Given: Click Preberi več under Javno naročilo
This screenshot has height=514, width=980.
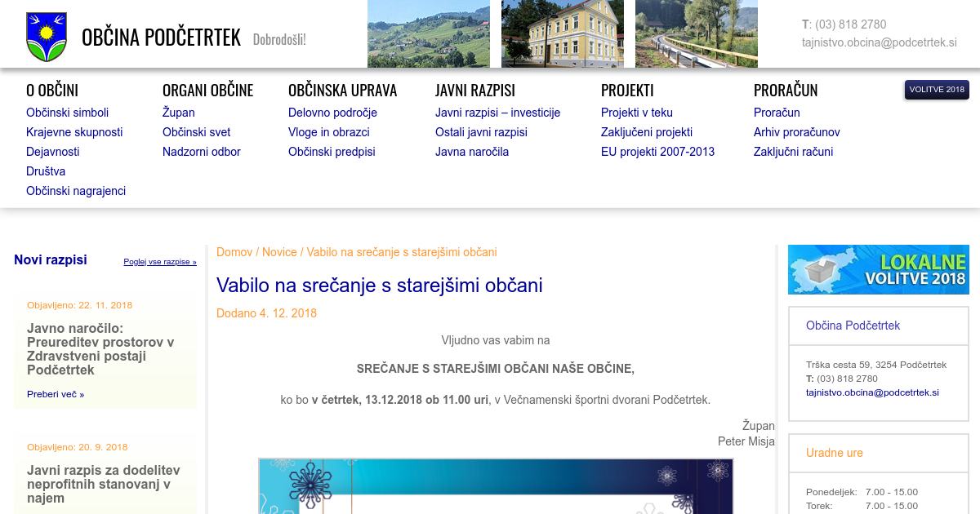Looking at the screenshot, I should [x=56, y=394].
